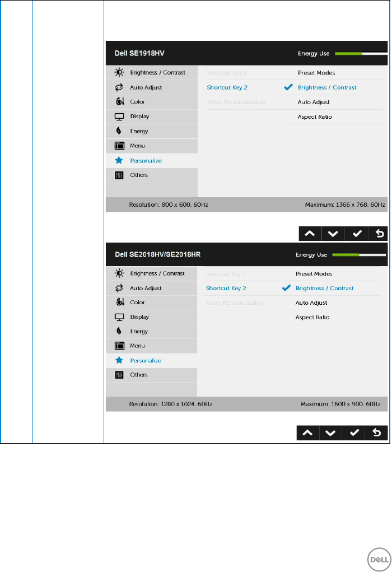
Task: Click the Energy Use bar in SE2018HV header
Action: 359,255
